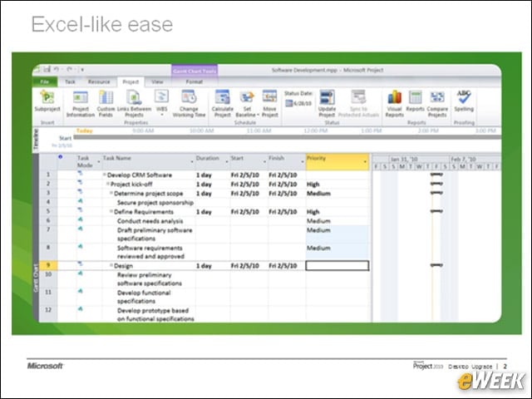Select 'Develop functional specifications' task
Viewport: 532px width, 399px height.
(x=144, y=297)
